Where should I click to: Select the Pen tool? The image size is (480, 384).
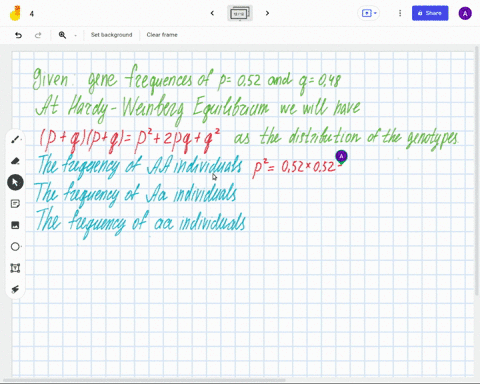pyautogui.click(x=15, y=140)
